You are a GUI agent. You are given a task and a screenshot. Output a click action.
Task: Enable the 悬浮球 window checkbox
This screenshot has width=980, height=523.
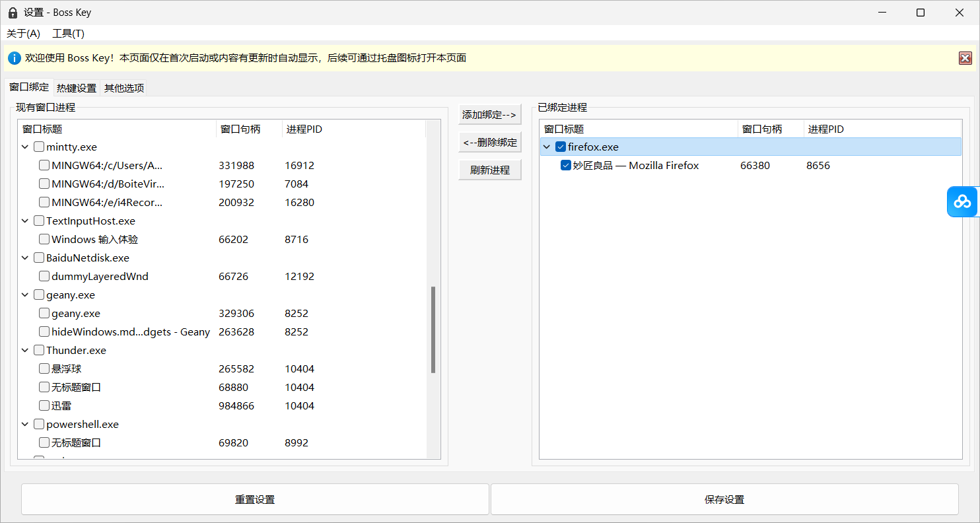(x=44, y=368)
